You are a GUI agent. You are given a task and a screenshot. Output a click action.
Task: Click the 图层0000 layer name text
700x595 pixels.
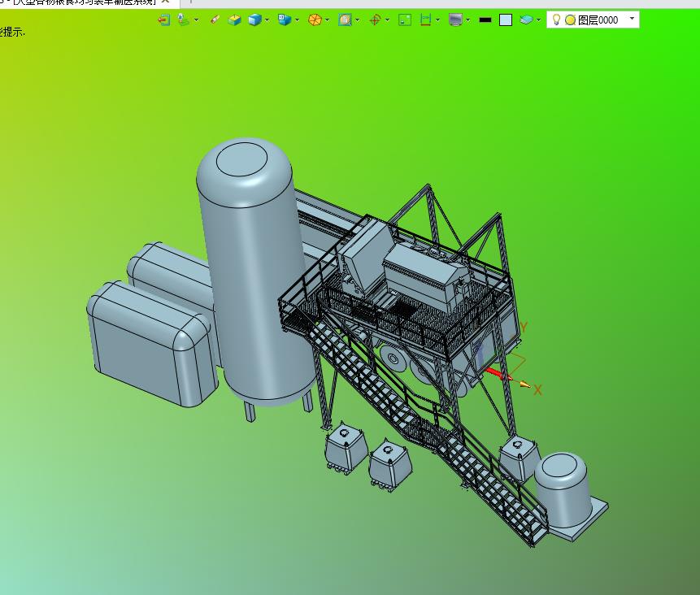pyautogui.click(x=598, y=20)
